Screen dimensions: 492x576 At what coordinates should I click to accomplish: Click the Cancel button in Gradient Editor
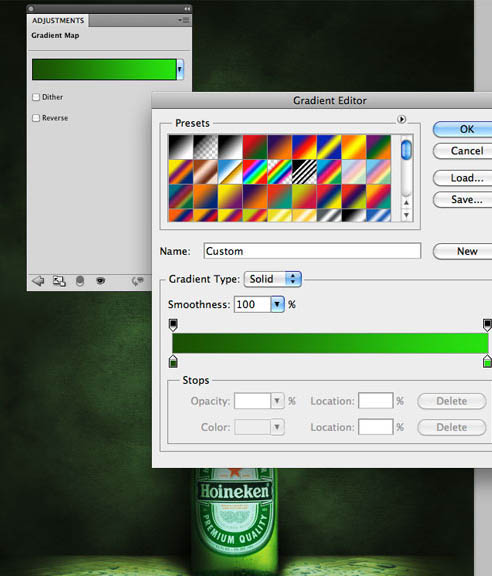[x=466, y=151]
